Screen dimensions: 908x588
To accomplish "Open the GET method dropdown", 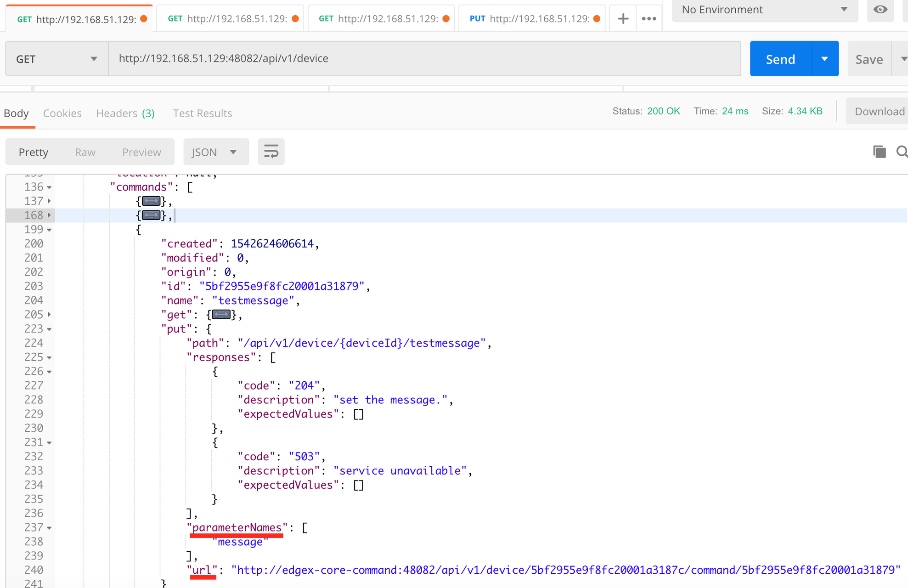I will tap(57, 59).
